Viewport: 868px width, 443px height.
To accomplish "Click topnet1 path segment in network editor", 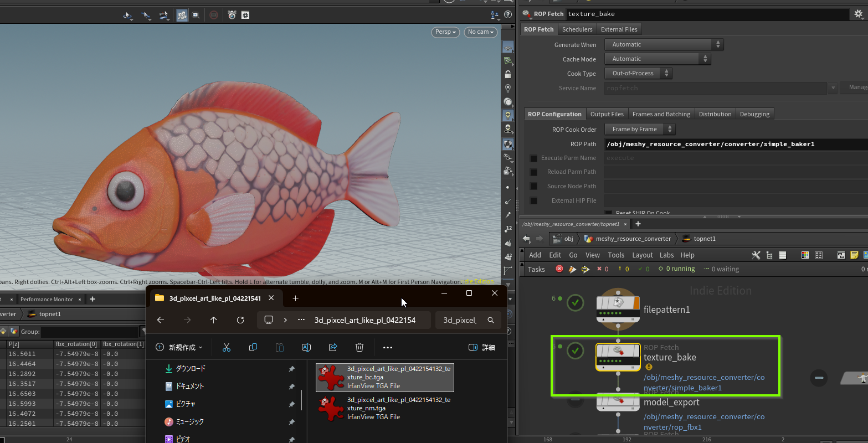I will [699, 239].
